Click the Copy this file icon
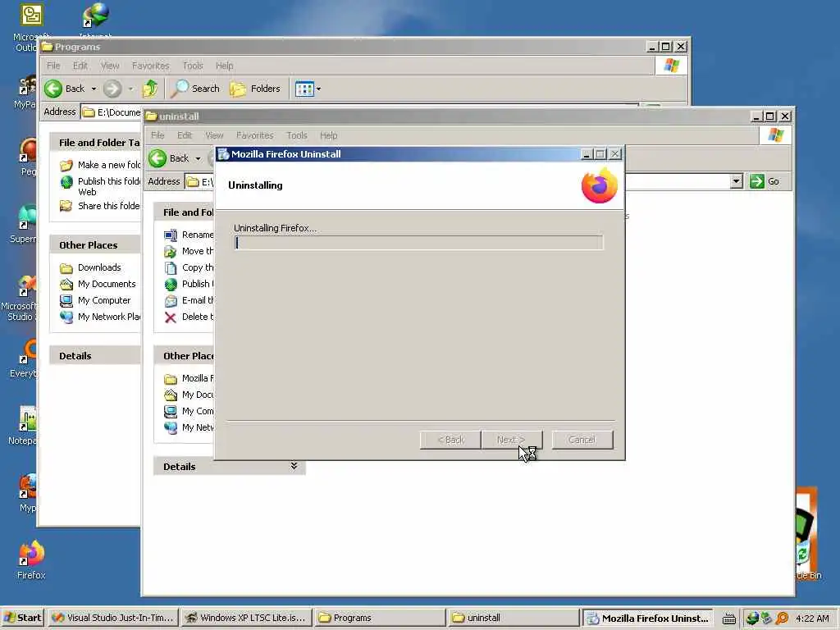 [x=171, y=268]
